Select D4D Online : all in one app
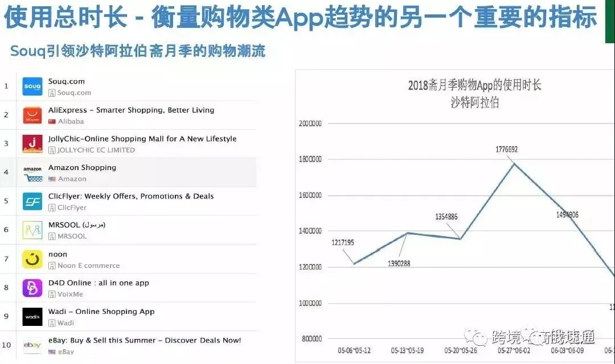Viewport: 615px width, 364px height. 99,283
